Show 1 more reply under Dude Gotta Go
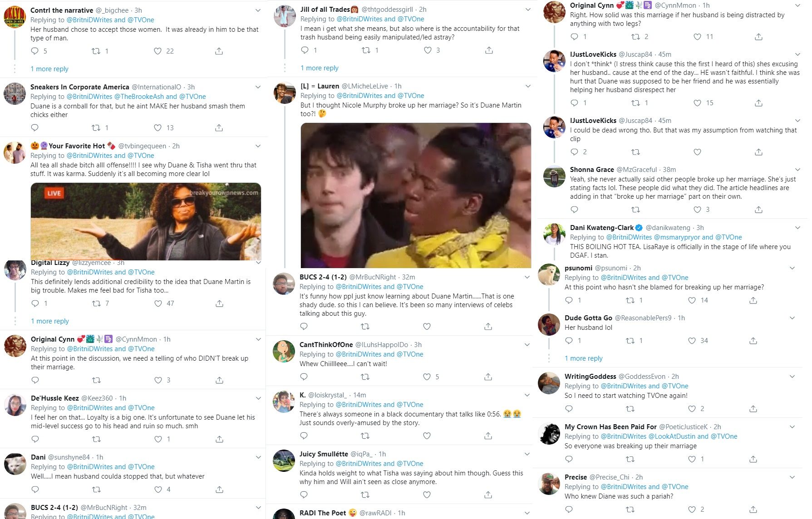The height and width of the screenshot is (519, 812). click(584, 358)
